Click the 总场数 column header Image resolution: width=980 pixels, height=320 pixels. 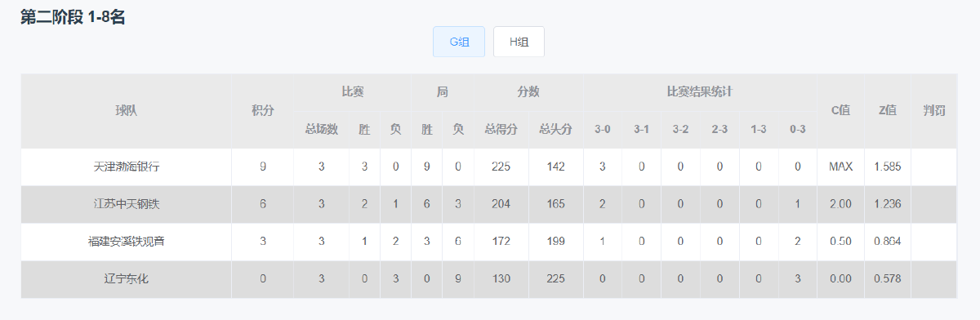pyautogui.click(x=322, y=129)
